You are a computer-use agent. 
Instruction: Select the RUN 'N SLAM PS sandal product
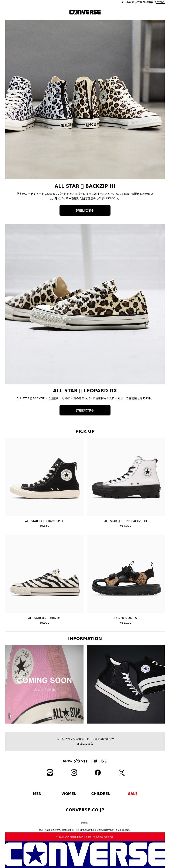pos(126,574)
